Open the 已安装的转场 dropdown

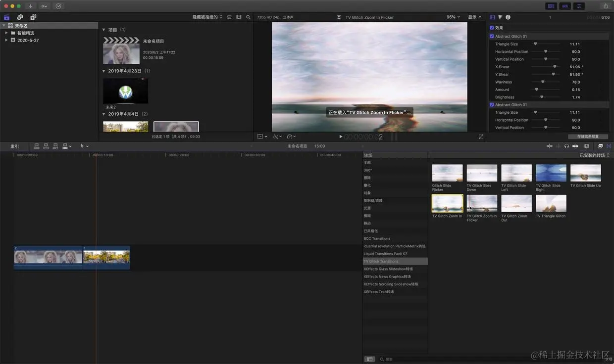pyautogui.click(x=594, y=155)
